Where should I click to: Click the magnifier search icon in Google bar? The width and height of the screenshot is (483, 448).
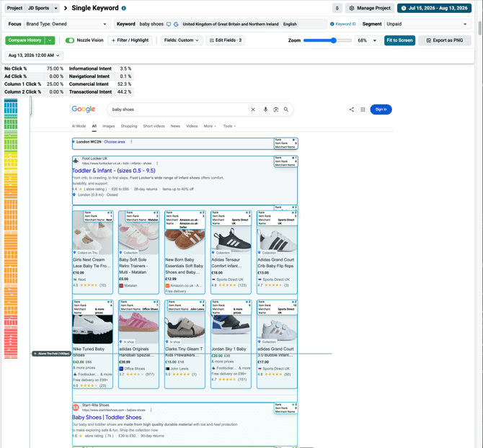[x=286, y=109]
